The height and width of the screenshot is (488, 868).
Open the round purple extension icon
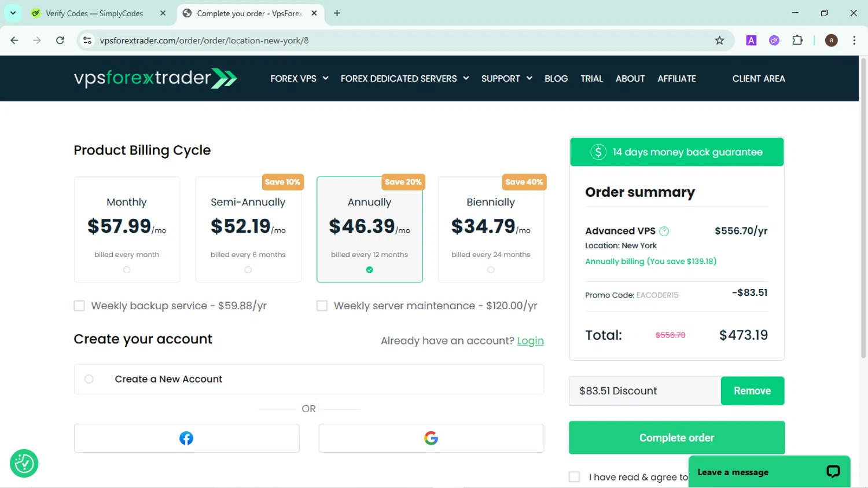click(x=774, y=41)
